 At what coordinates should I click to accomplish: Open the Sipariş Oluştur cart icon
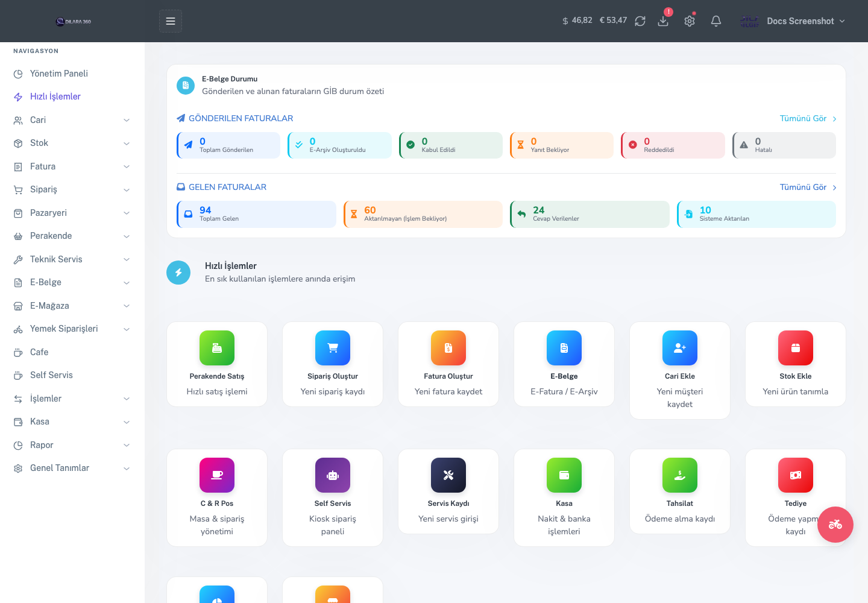pyautogui.click(x=333, y=348)
